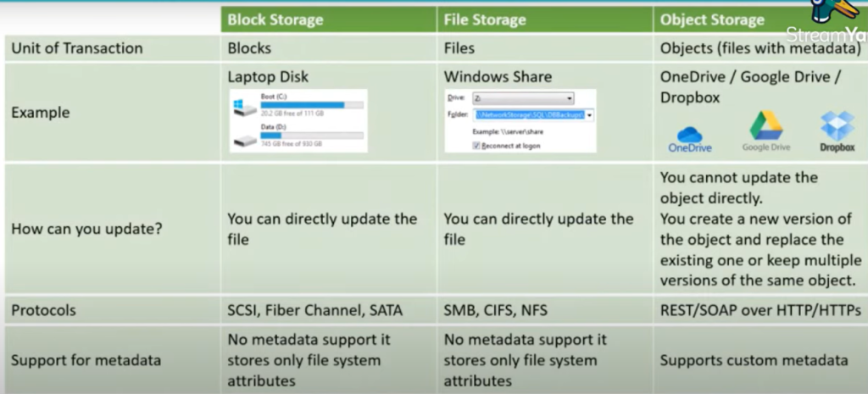Open the Drive Z: dropdown
The height and width of the screenshot is (394, 868).
523,98
